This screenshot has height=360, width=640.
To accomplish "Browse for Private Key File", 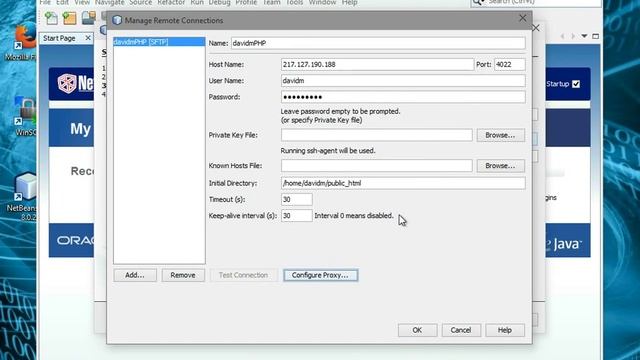I will (x=500, y=135).
